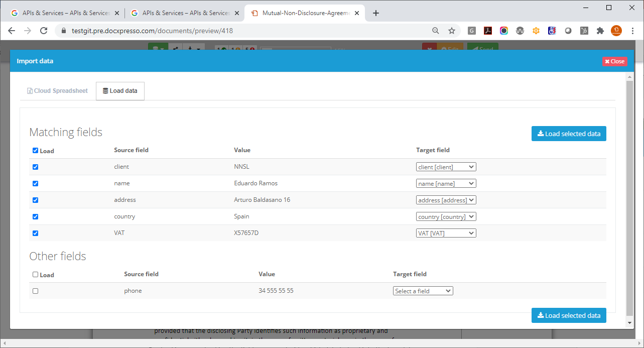Open the gray G extension
The height and width of the screenshot is (348, 644).
[472, 31]
